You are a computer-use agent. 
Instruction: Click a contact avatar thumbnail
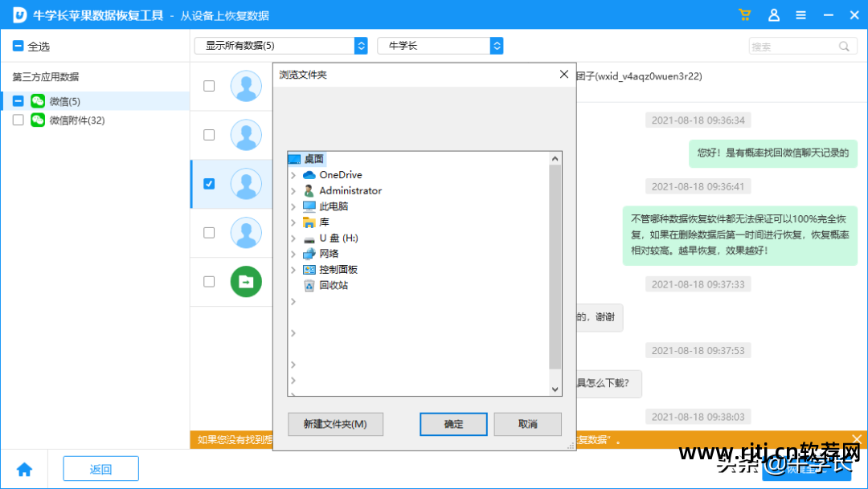point(246,86)
